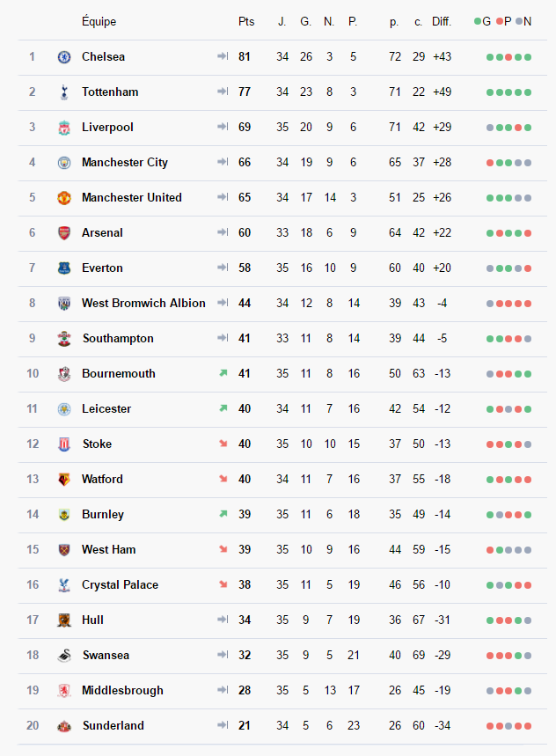This screenshot has width=556, height=756.
Task: Click the green G legend dot
Action: pyautogui.click(x=478, y=21)
